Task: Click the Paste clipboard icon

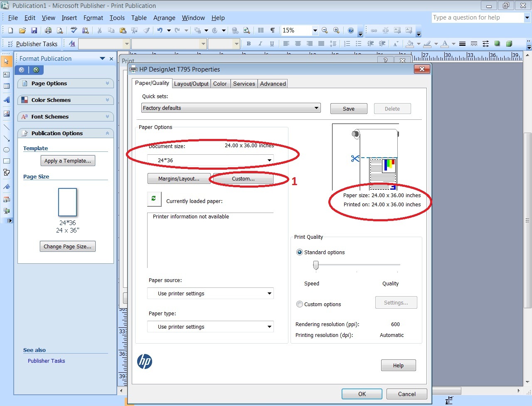Action: point(123,30)
